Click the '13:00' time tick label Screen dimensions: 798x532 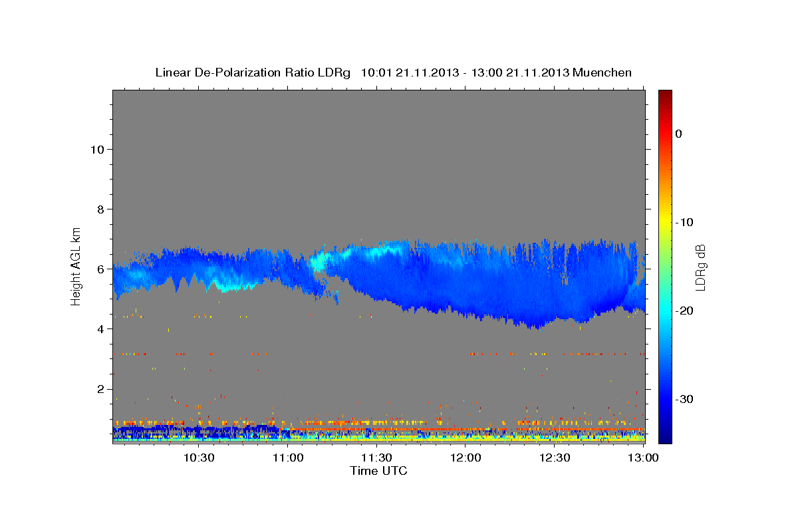pyautogui.click(x=643, y=458)
